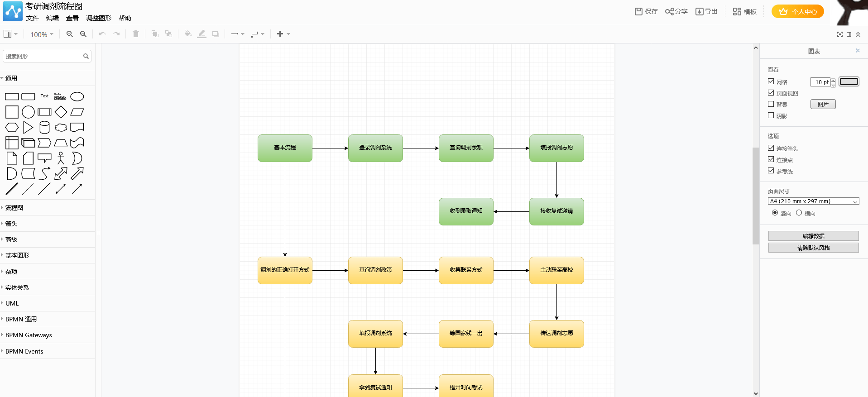Collapse the 通用 shape category
Screen dimensions: 868x397
[48, 78]
